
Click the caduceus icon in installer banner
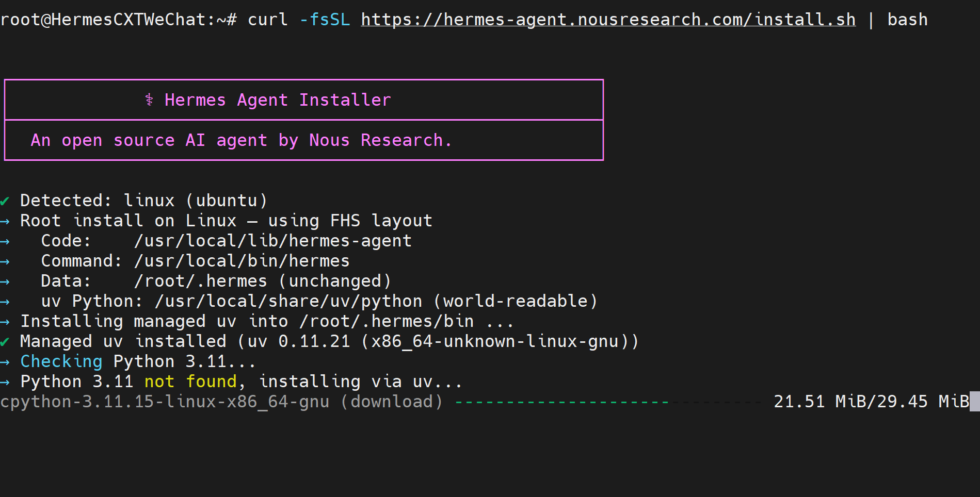click(x=149, y=100)
